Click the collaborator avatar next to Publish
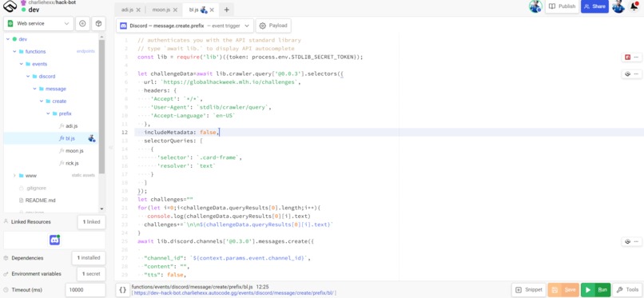Viewport: 644px width, 298px height. click(x=535, y=6)
